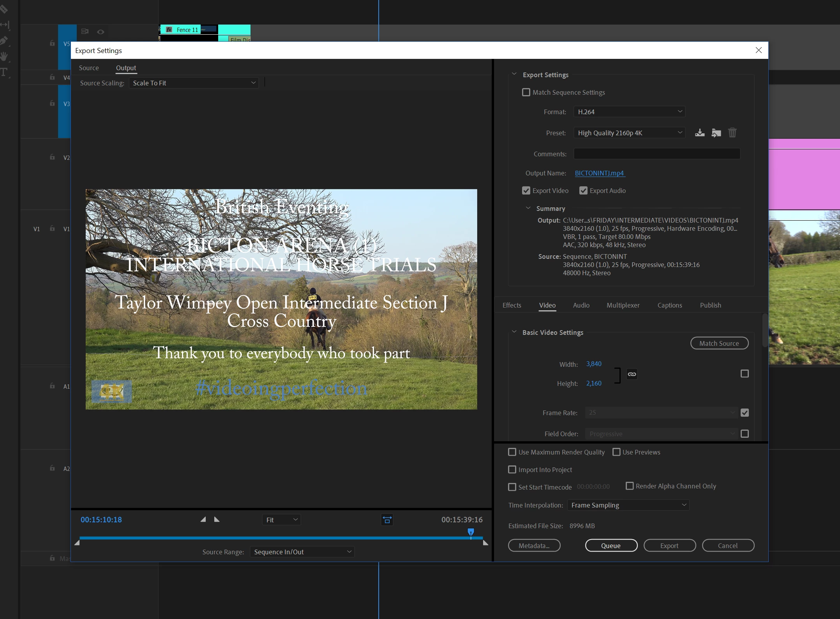Viewport: 840px width, 619px height.
Task: Switch to the Audio tab
Action: 581,305
